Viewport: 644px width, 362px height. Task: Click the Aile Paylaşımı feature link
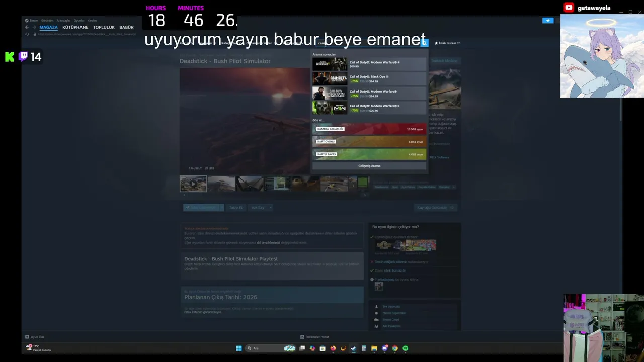pyautogui.click(x=391, y=326)
